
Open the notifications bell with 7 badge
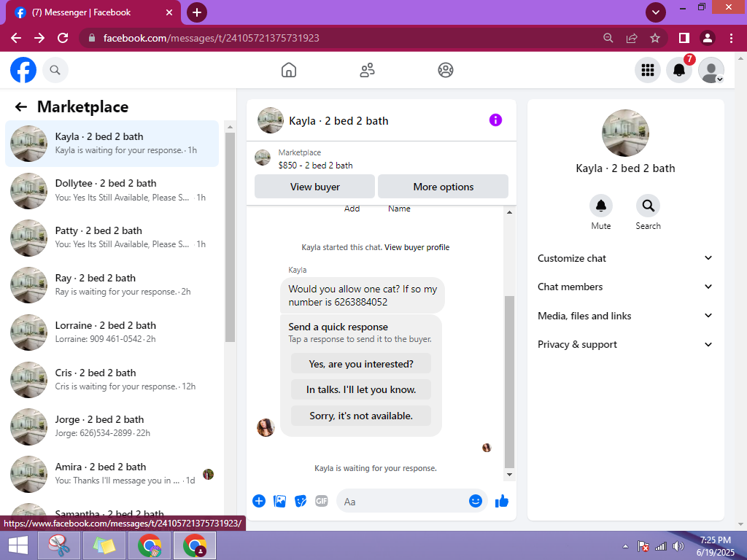pyautogui.click(x=679, y=70)
